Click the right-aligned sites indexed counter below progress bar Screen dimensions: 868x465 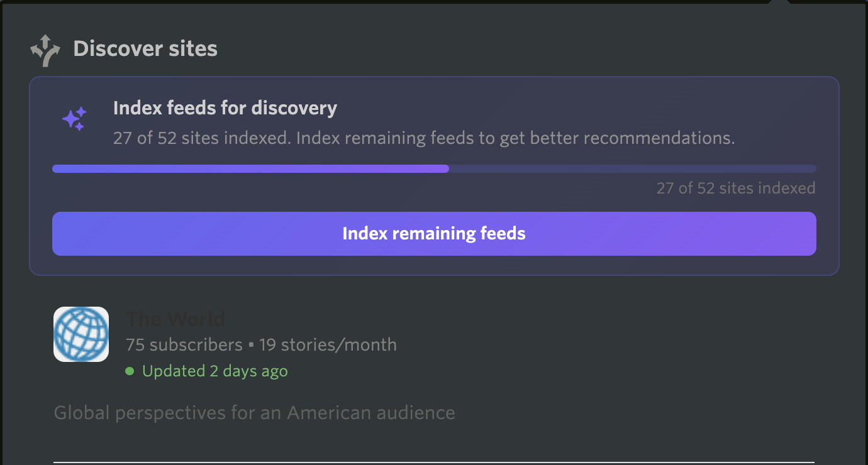pos(735,188)
